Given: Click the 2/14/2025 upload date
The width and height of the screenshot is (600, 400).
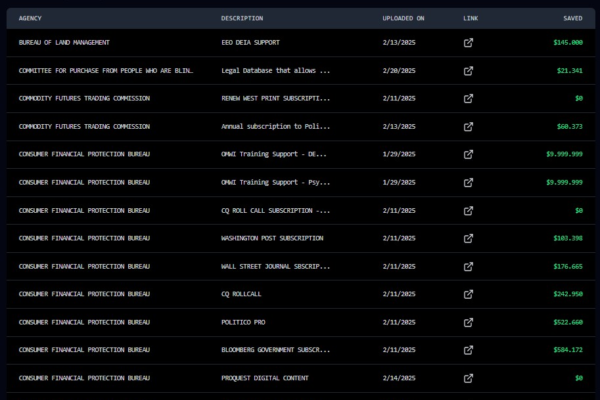Looking at the screenshot, I should point(399,378).
